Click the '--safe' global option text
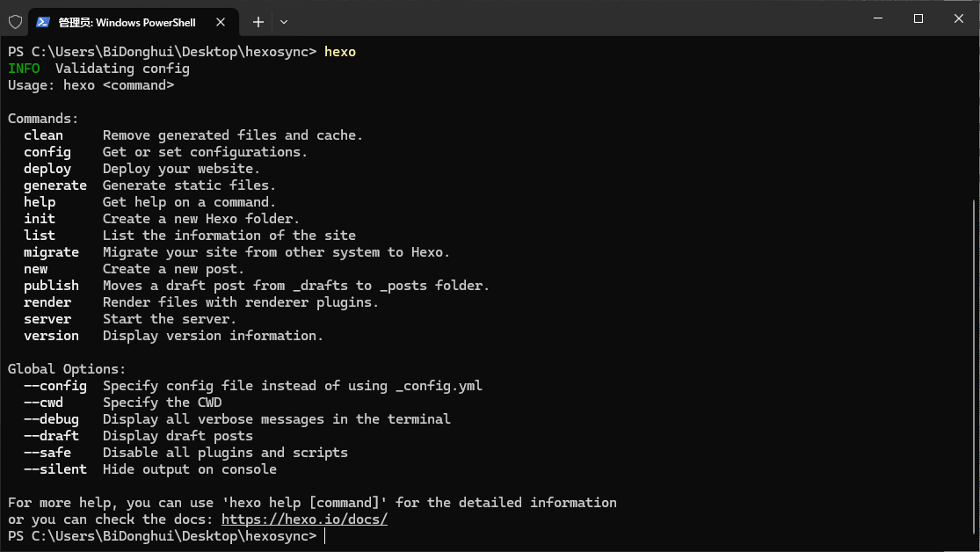980x552 pixels. point(47,452)
